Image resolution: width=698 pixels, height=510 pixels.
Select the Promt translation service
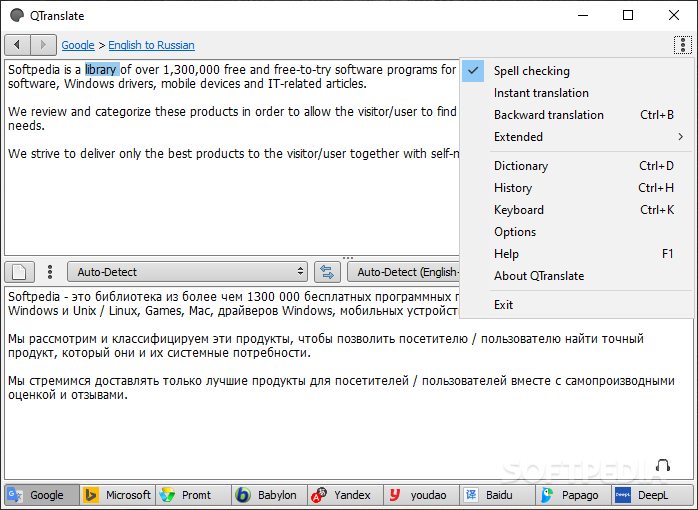[194, 495]
